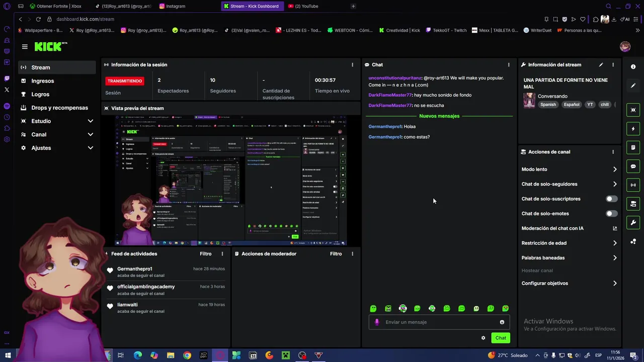Click the purple microphone icon in chat input
644x362 pixels.
coord(377,322)
